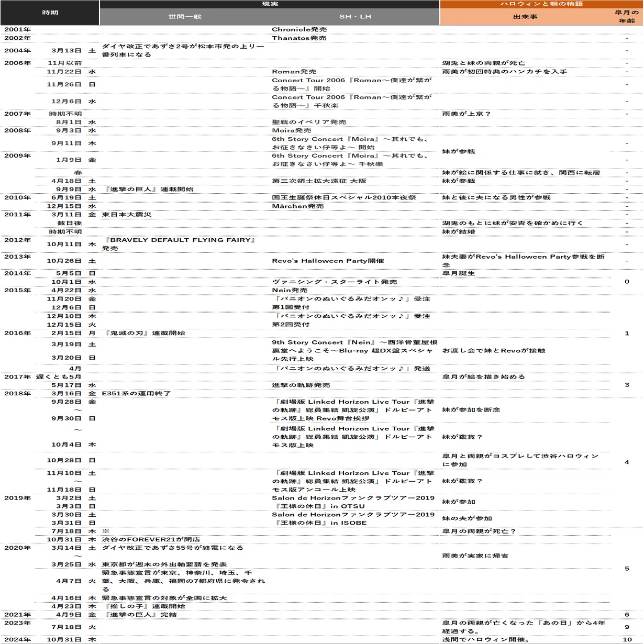Select the SH・LH subheader
The image size is (644, 644).
355,17
